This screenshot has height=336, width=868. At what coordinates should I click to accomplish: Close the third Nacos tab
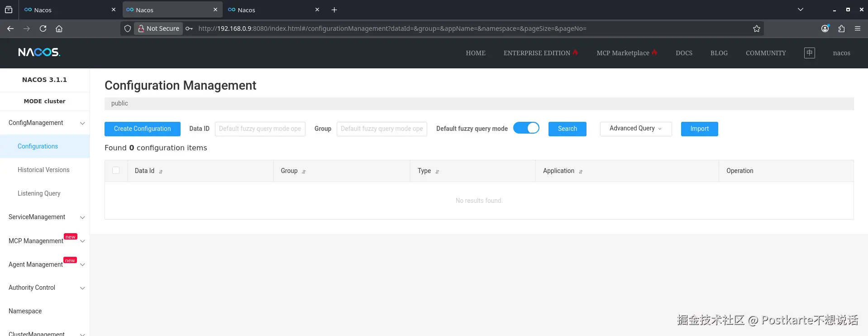pos(317,10)
